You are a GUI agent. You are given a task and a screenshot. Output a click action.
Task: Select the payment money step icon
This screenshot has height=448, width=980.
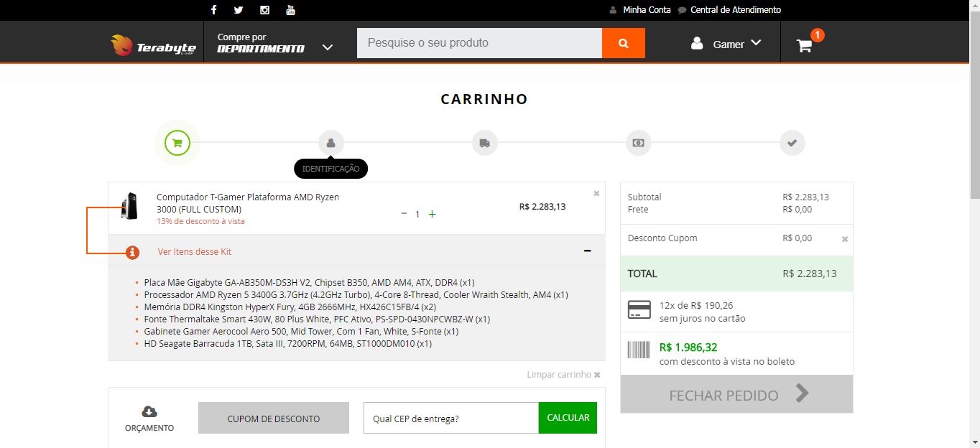(x=639, y=143)
